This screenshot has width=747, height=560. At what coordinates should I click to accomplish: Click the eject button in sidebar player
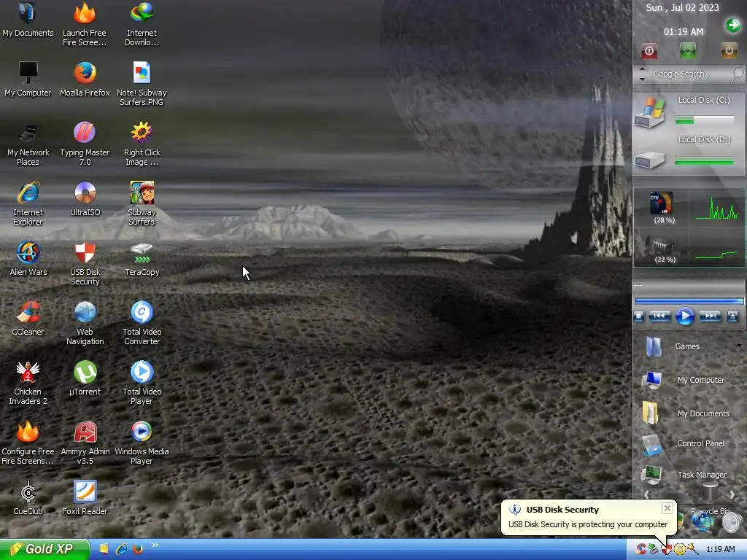coord(732,316)
